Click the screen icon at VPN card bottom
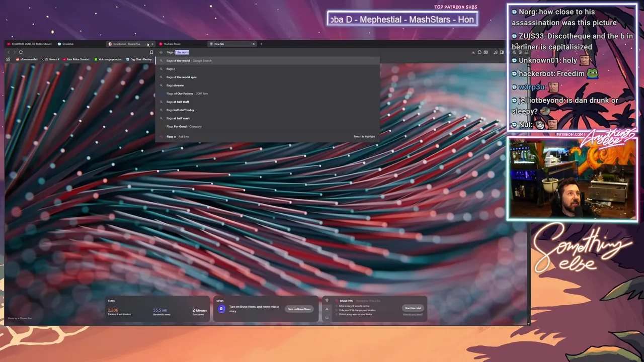 click(x=327, y=318)
